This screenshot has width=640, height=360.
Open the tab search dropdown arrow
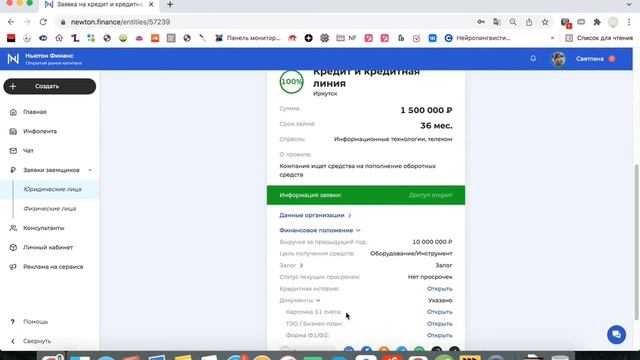629,4
